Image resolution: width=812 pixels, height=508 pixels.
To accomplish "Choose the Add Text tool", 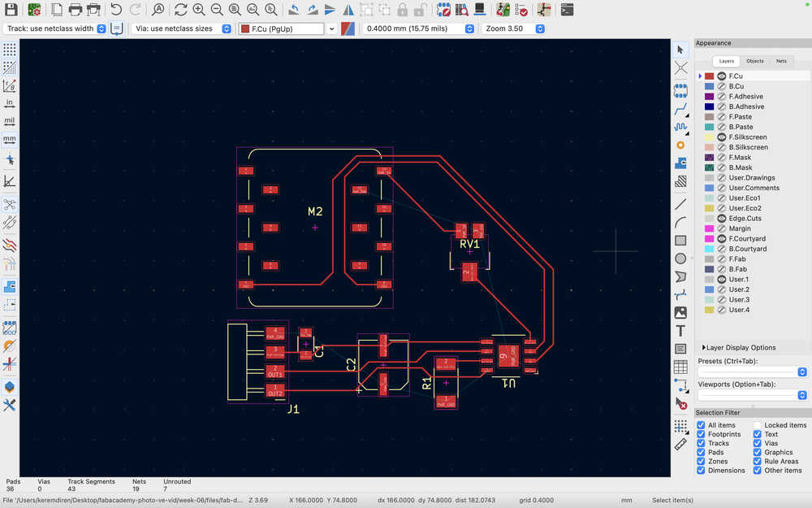I will (x=680, y=331).
